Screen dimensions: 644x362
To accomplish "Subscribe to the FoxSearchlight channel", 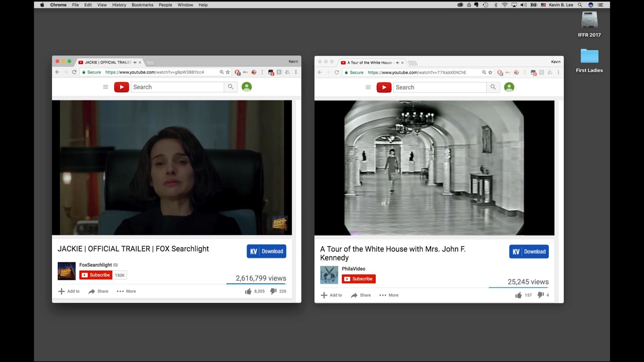I will point(96,275).
